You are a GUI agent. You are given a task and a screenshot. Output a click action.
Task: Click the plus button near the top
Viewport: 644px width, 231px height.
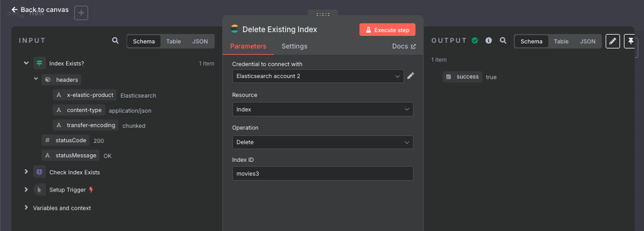[x=81, y=13]
